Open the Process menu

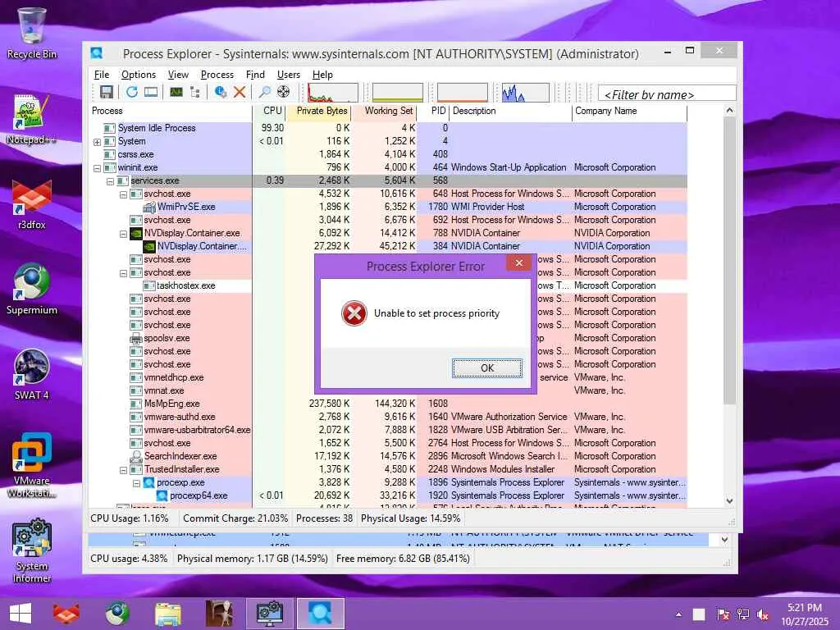point(217,75)
